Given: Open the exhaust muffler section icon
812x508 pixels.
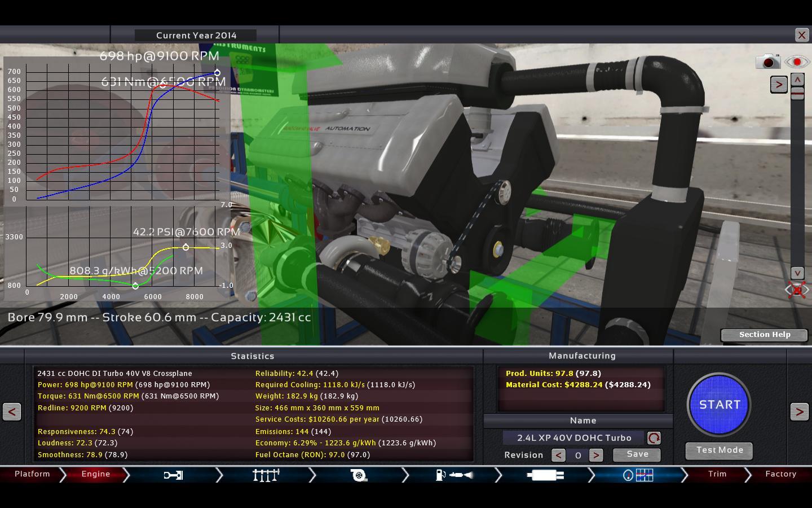Looking at the screenshot, I should coord(545,475).
